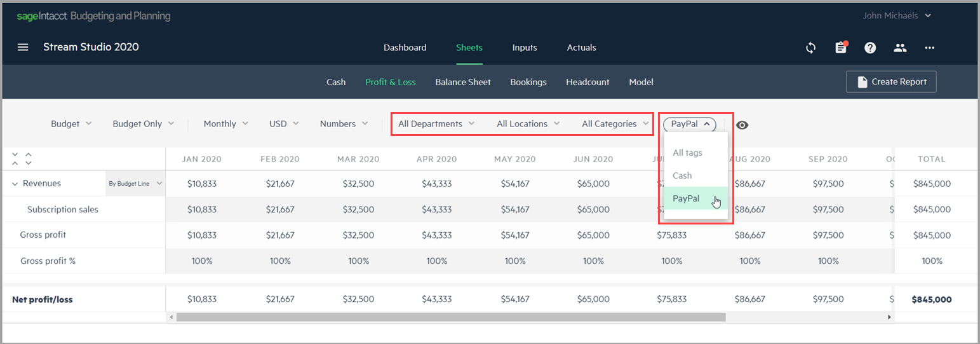Open the Headcount sheet
The width and height of the screenshot is (980, 344).
pos(587,82)
